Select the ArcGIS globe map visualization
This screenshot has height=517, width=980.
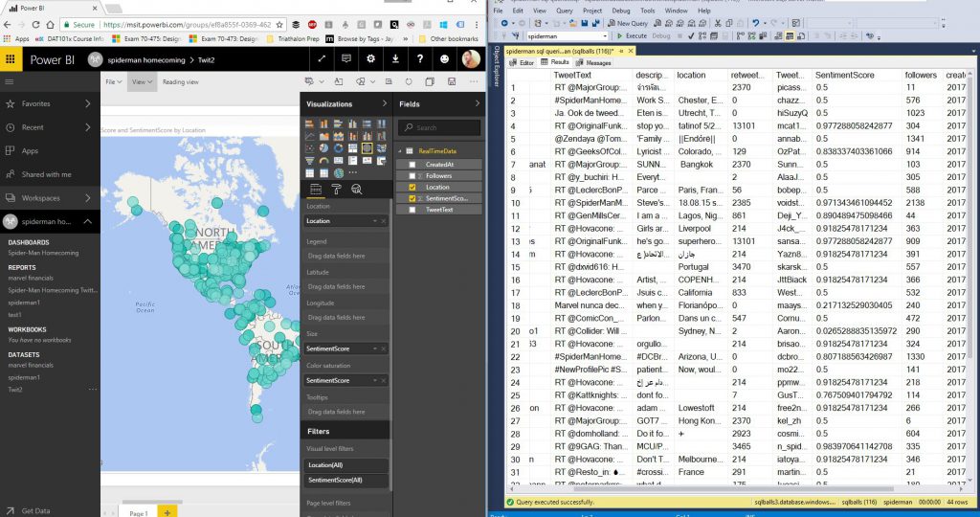coord(338,173)
